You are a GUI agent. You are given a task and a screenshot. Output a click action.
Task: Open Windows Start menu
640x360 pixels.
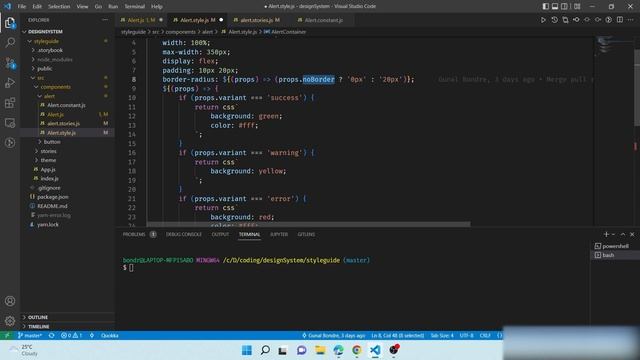(247, 350)
